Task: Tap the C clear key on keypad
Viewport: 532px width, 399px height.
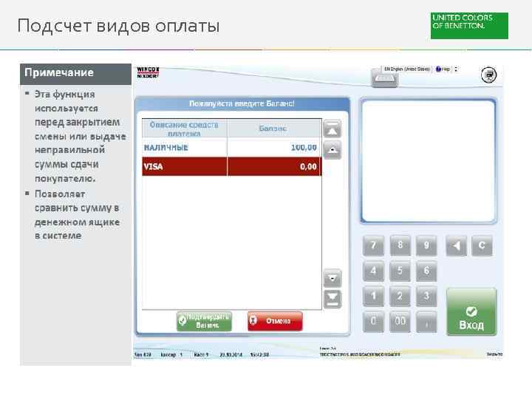Action: pyautogui.click(x=482, y=245)
